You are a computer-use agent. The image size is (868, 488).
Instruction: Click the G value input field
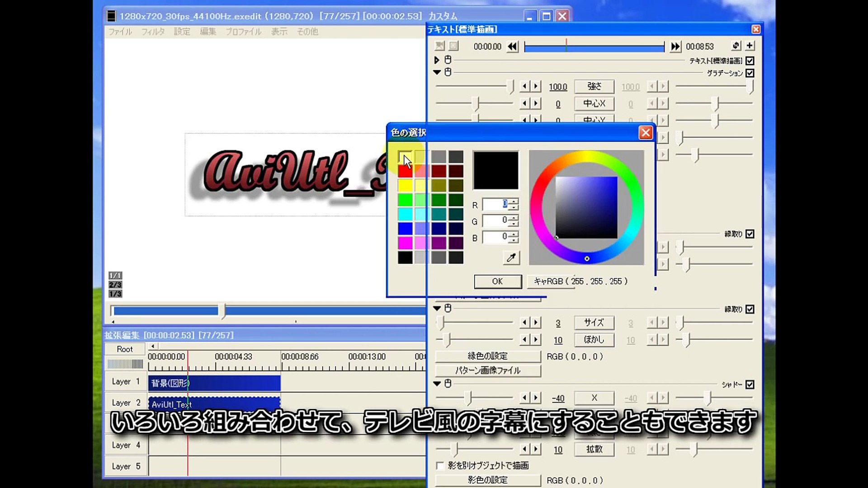495,221
